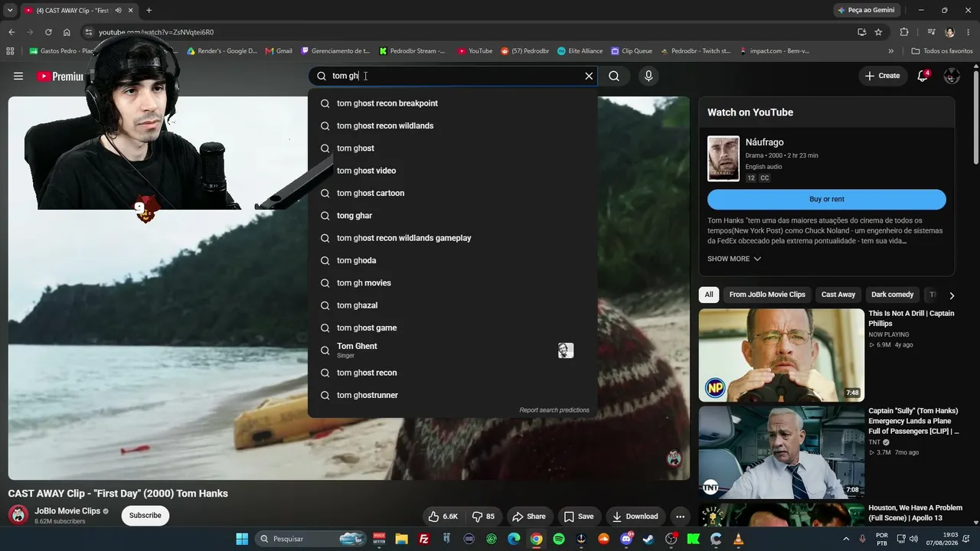The width and height of the screenshot is (980, 551).
Task: Subscribe to JoBlo Movie Clips
Action: click(x=145, y=516)
